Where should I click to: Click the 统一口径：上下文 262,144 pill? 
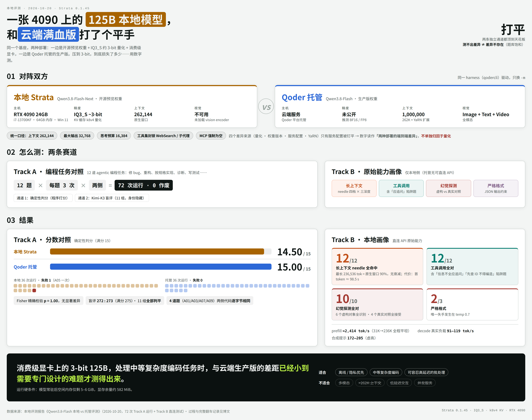pyautogui.click(x=32, y=136)
